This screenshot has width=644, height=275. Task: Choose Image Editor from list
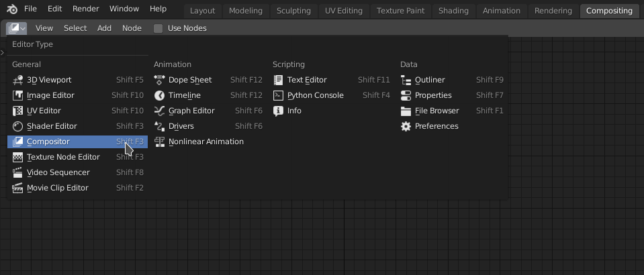coord(78,95)
